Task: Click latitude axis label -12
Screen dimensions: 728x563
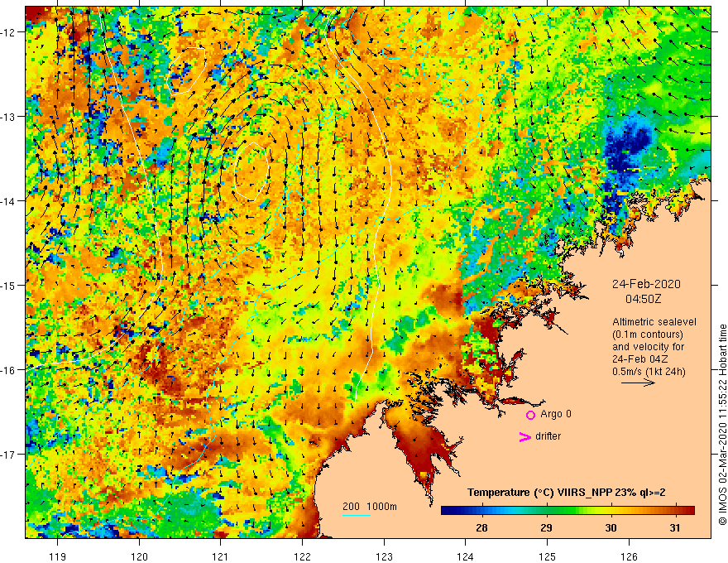Action: 9,32
